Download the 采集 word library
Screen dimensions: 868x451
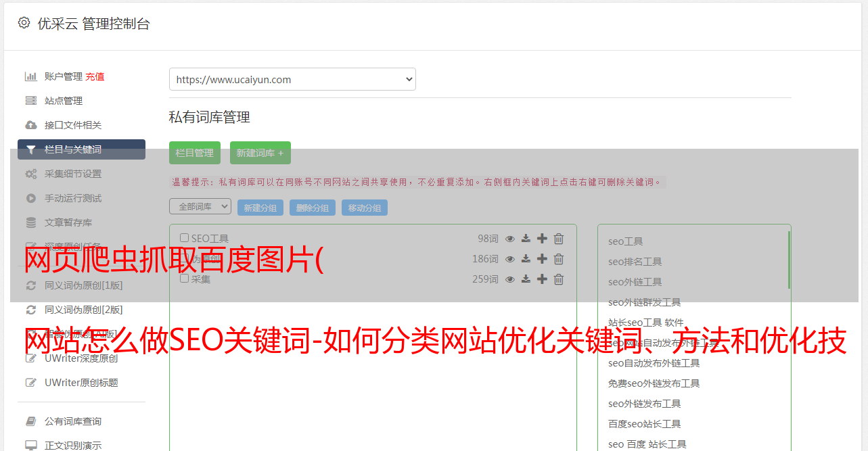526,279
